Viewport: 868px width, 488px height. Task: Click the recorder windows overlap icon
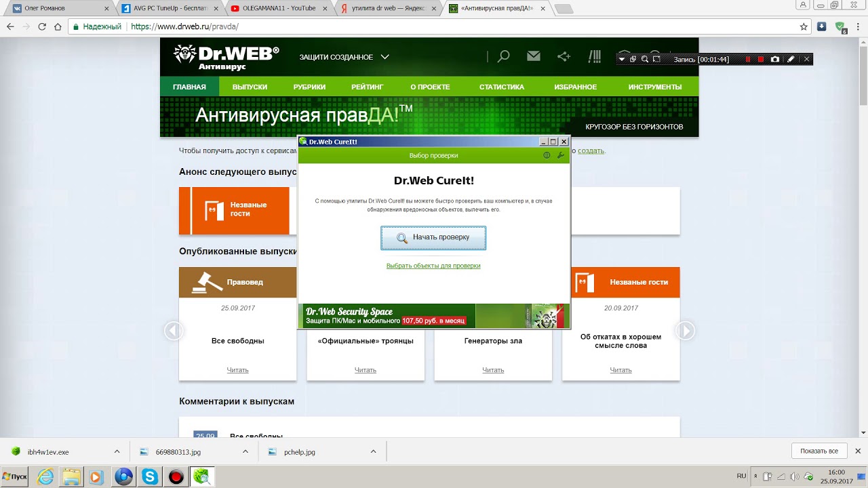[633, 60]
